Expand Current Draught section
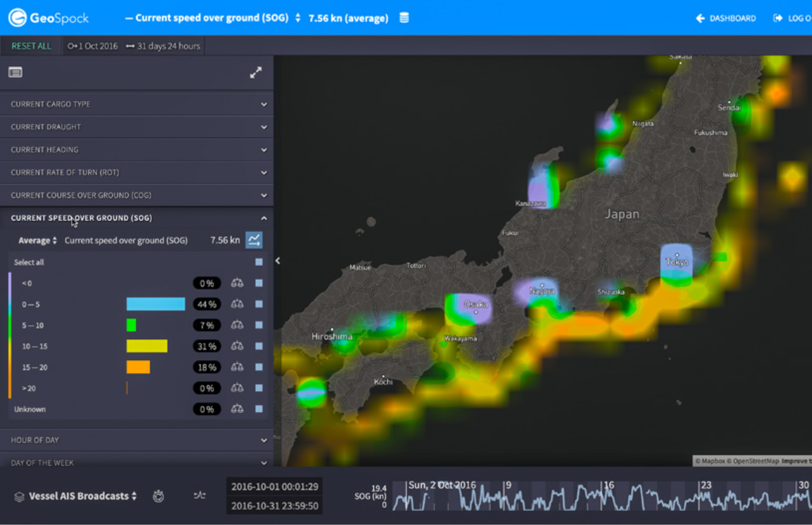The width and height of the screenshot is (812, 525). pos(137,127)
